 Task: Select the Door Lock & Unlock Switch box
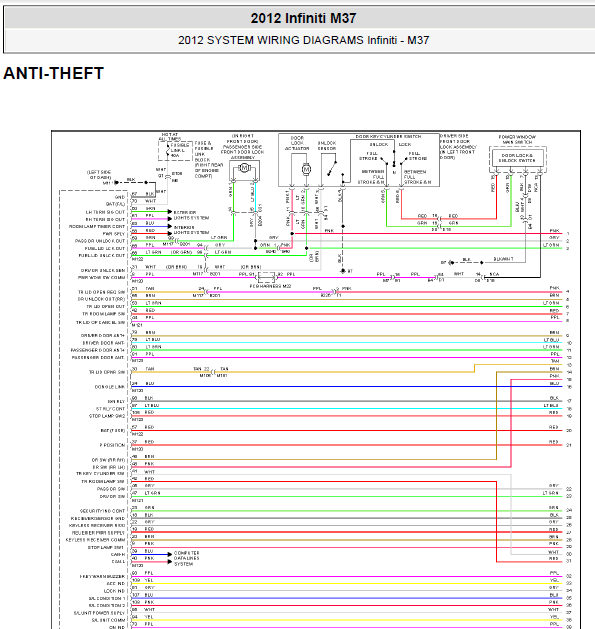click(x=517, y=158)
